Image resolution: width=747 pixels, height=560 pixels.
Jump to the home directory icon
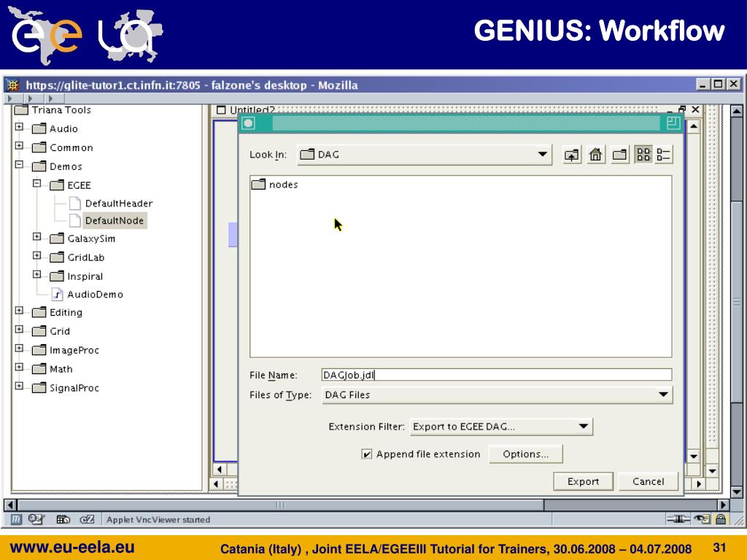point(595,155)
